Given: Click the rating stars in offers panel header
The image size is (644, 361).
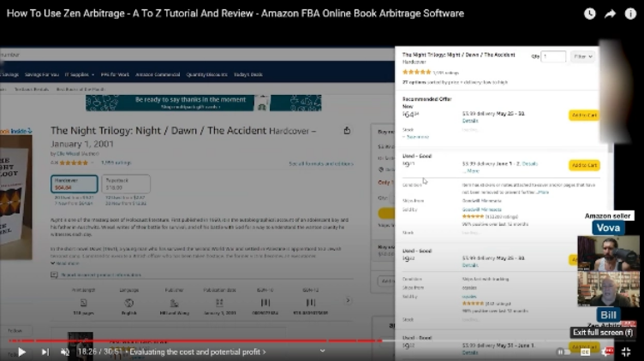Looking at the screenshot, I should 416,72.
